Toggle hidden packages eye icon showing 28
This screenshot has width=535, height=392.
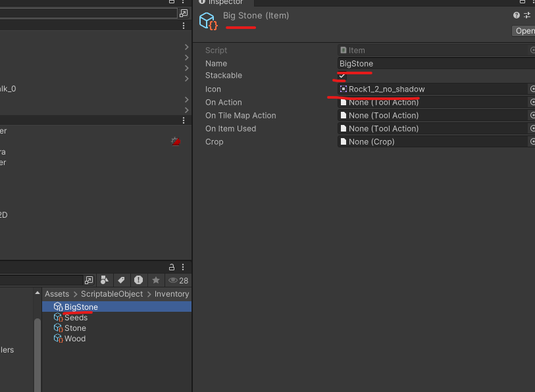point(178,280)
